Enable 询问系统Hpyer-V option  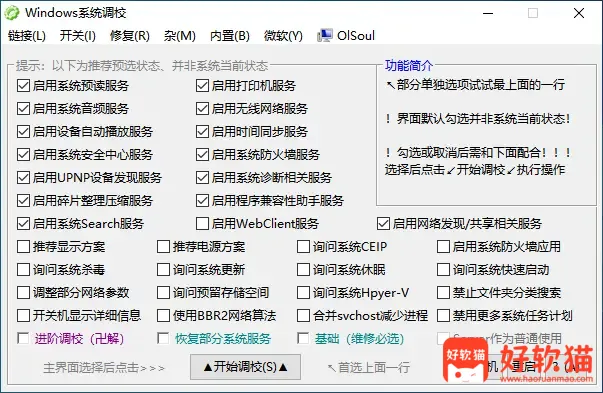pos(303,293)
